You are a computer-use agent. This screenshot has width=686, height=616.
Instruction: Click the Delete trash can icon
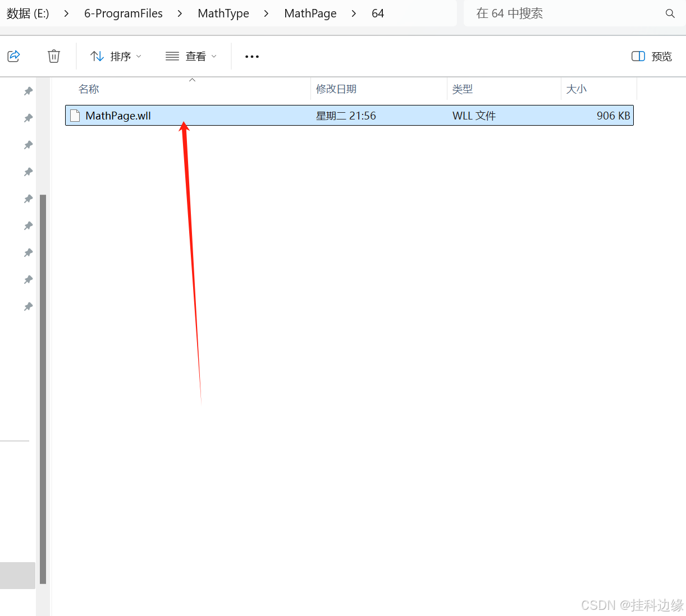tap(54, 56)
